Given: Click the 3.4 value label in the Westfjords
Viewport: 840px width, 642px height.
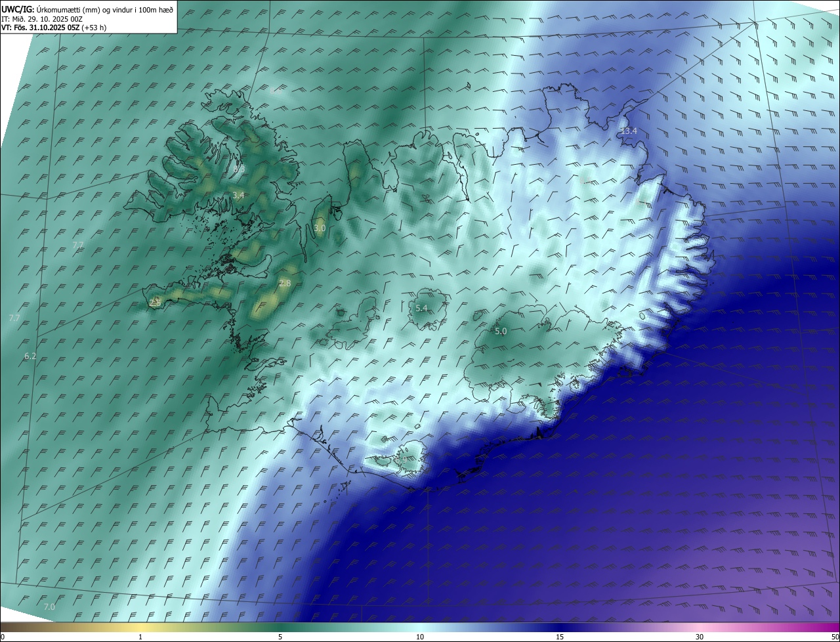Looking at the screenshot, I should (x=238, y=195).
